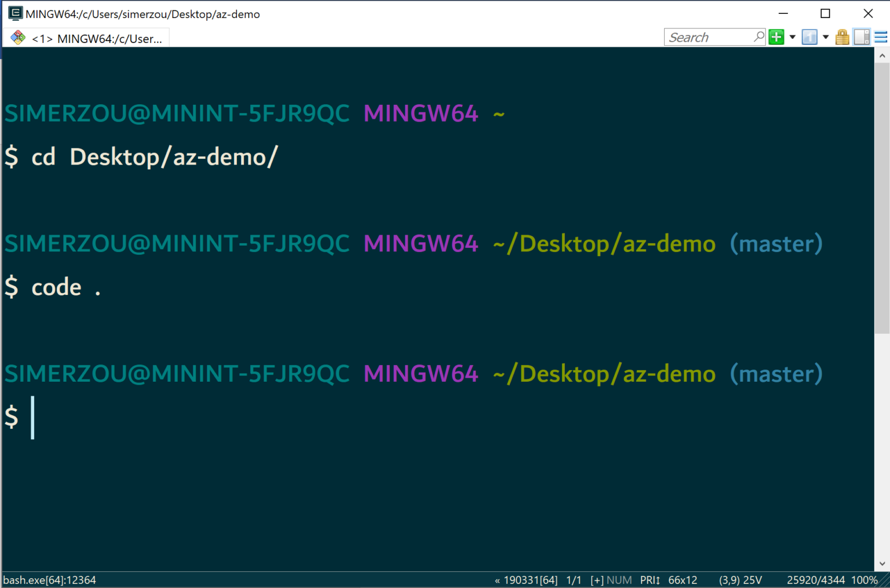This screenshot has height=588, width=890.
Task: Toggle NUM lock indicator in status bar
Action: click(x=619, y=580)
